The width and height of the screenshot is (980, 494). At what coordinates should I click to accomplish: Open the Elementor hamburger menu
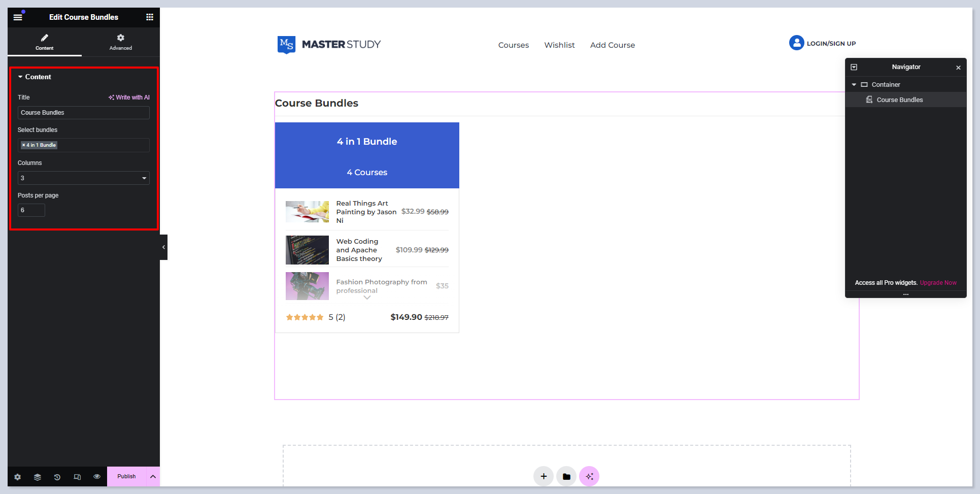[18, 17]
